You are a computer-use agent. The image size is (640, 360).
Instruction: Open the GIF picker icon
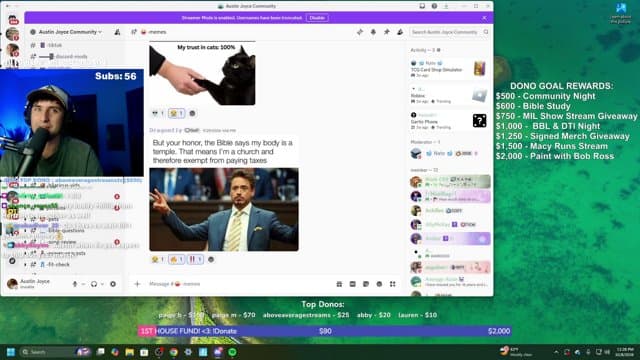click(x=353, y=284)
